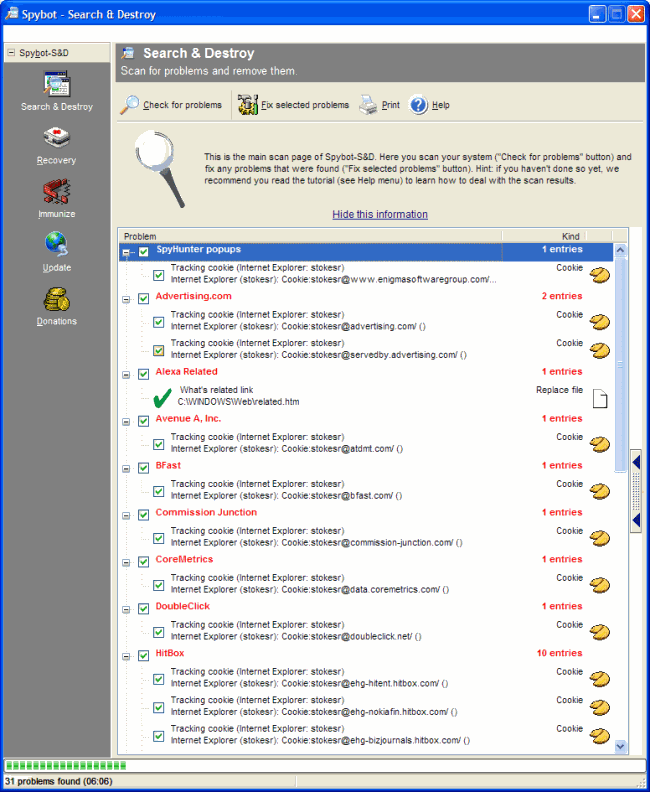Click the results list scroll-down arrow
Image resolution: width=650 pixels, height=792 pixels.
pyautogui.click(x=620, y=746)
